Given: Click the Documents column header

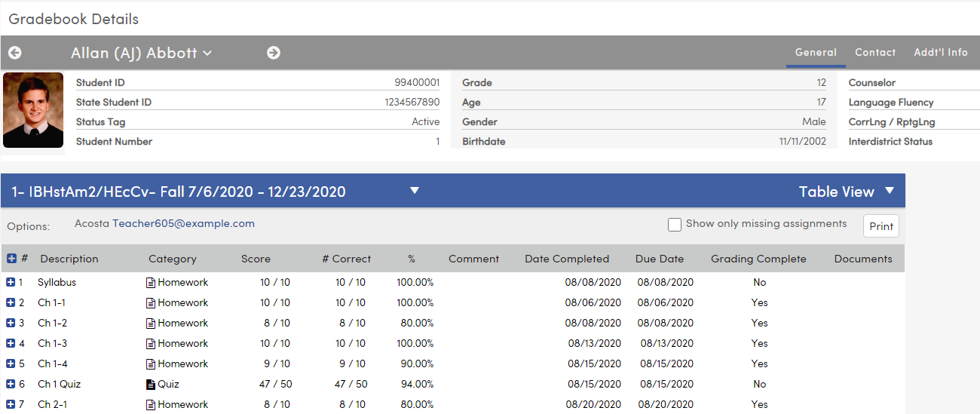Looking at the screenshot, I should [x=863, y=259].
